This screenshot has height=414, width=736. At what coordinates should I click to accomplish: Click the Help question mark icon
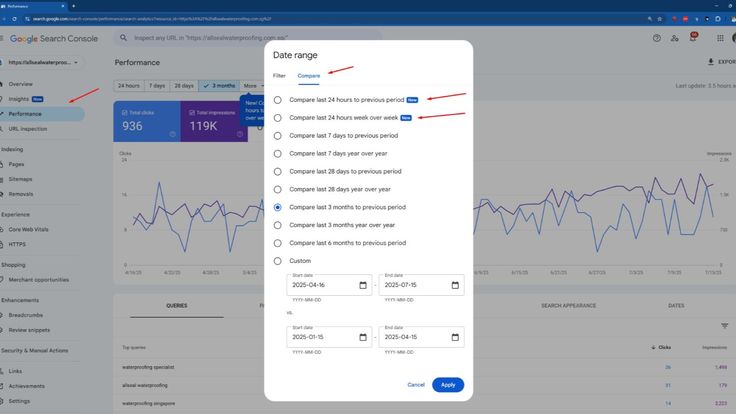657,38
